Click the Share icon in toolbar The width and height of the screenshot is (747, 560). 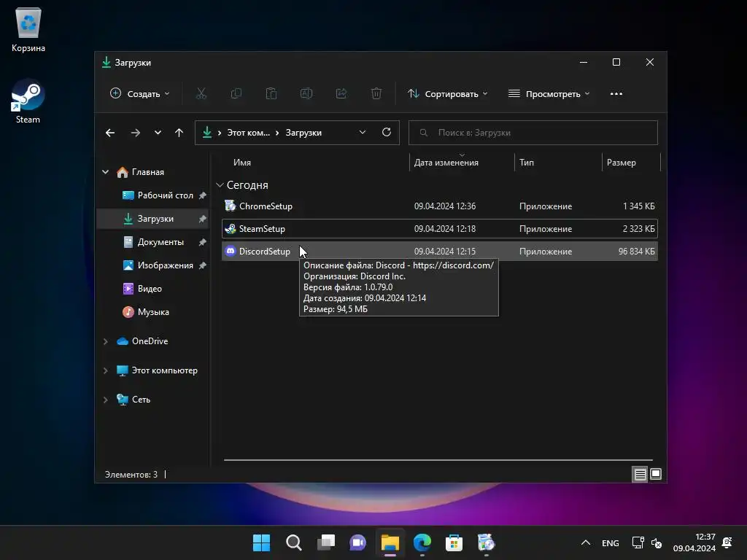(341, 94)
